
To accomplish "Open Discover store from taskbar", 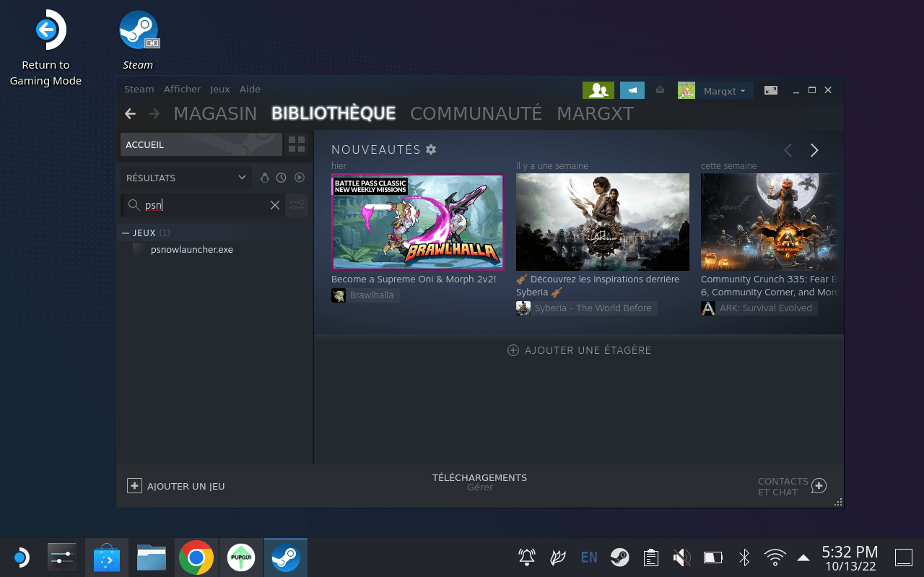I will click(107, 558).
